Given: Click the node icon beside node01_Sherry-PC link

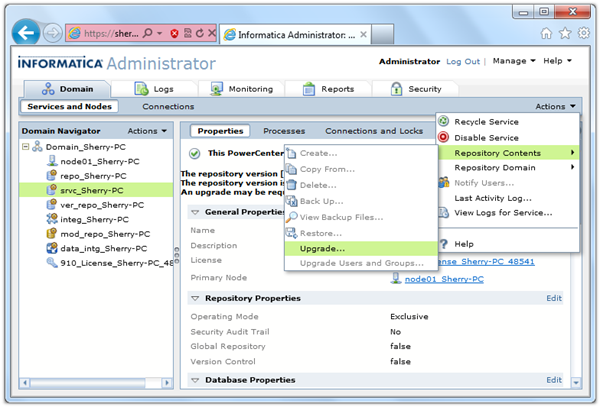Looking at the screenshot, I should [x=396, y=278].
